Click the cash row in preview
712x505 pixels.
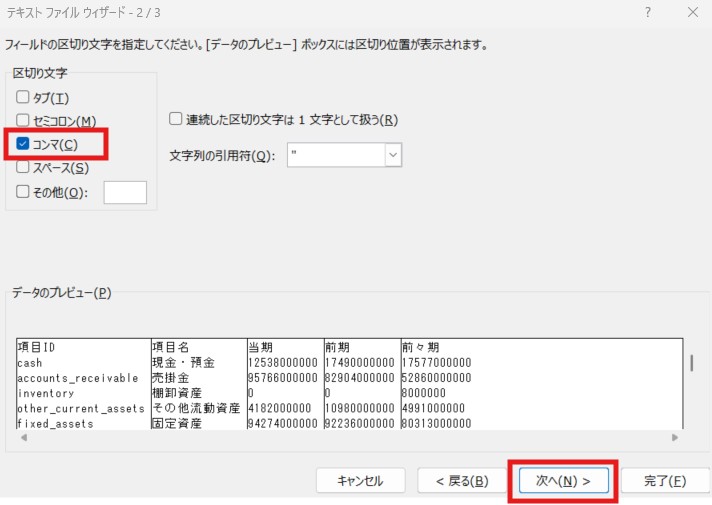tap(30, 363)
